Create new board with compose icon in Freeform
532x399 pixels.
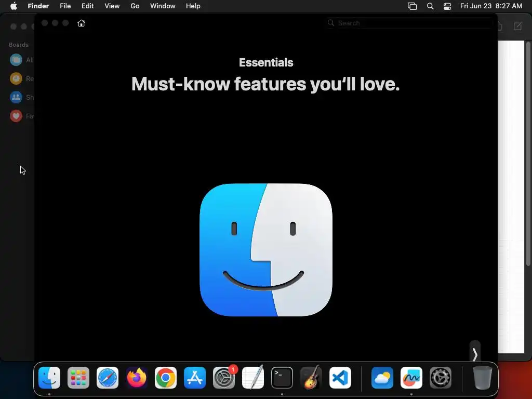click(518, 26)
